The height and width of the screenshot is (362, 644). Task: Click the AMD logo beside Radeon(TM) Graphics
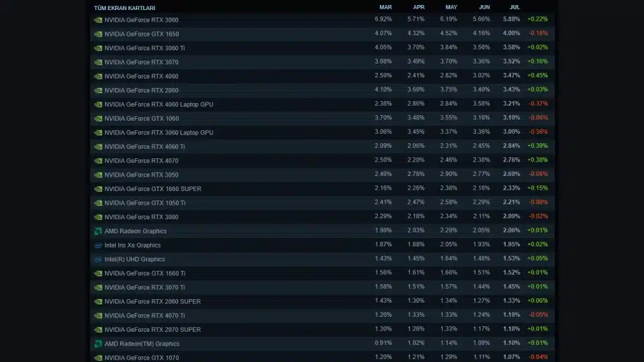tap(98, 344)
